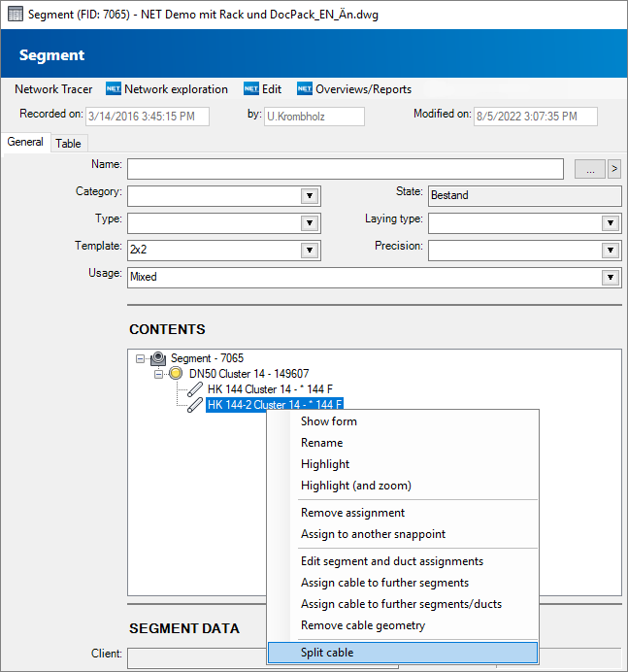Image resolution: width=628 pixels, height=672 pixels.
Task: Click the Client input field
Action: pos(197,657)
